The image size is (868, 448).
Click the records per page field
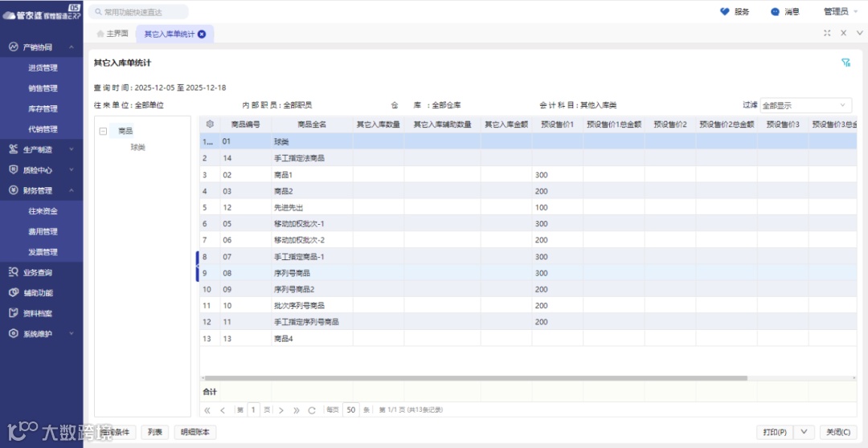[x=351, y=409]
